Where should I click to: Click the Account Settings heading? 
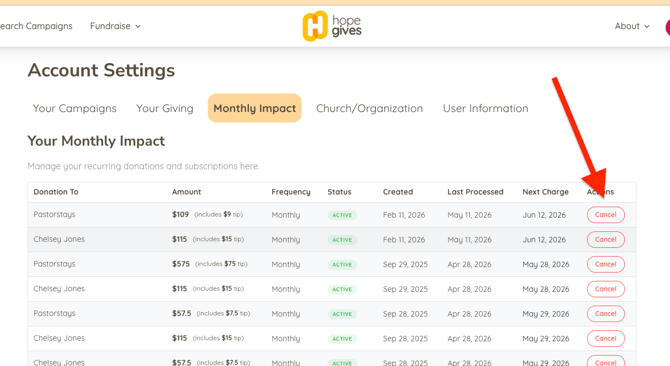[x=101, y=70]
